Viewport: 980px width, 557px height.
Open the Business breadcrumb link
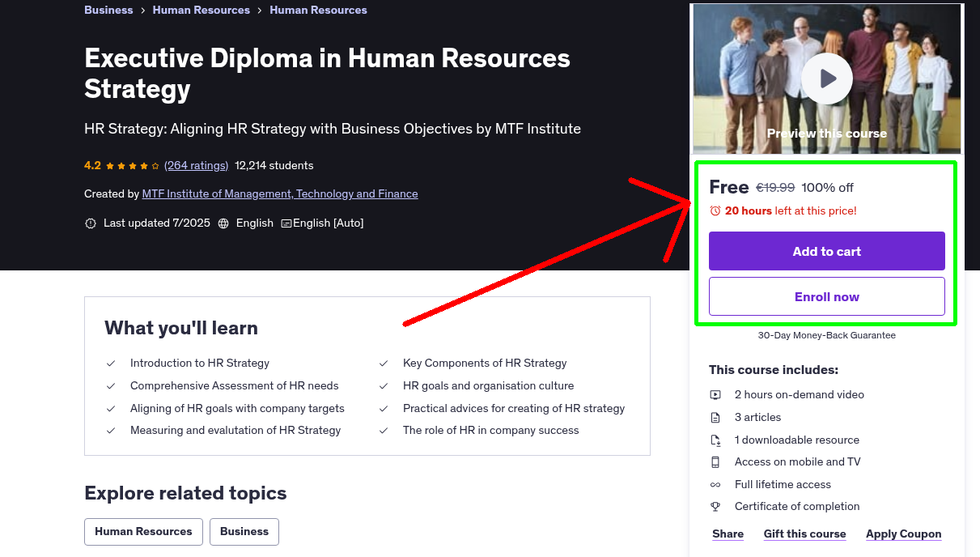pyautogui.click(x=108, y=10)
